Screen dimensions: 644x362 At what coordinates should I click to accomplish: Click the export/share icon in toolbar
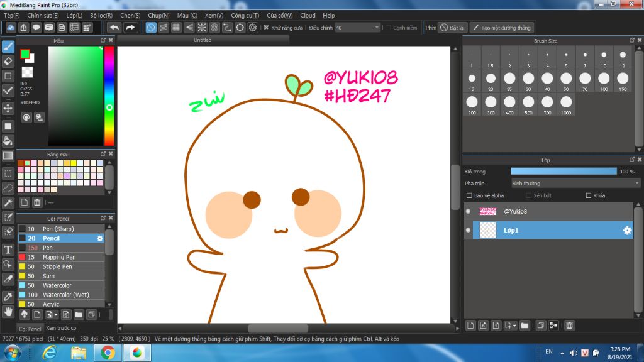pos(23,28)
